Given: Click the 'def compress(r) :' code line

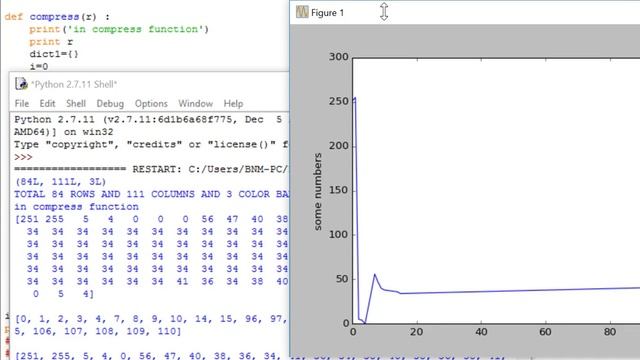Looking at the screenshot, I should coord(57,17).
